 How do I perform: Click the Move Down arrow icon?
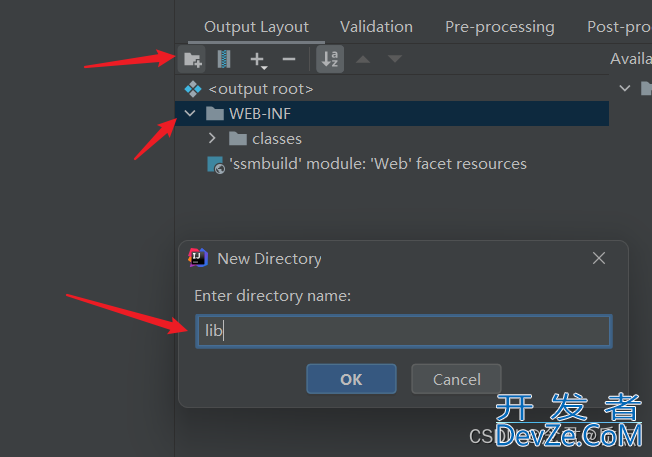(x=395, y=59)
